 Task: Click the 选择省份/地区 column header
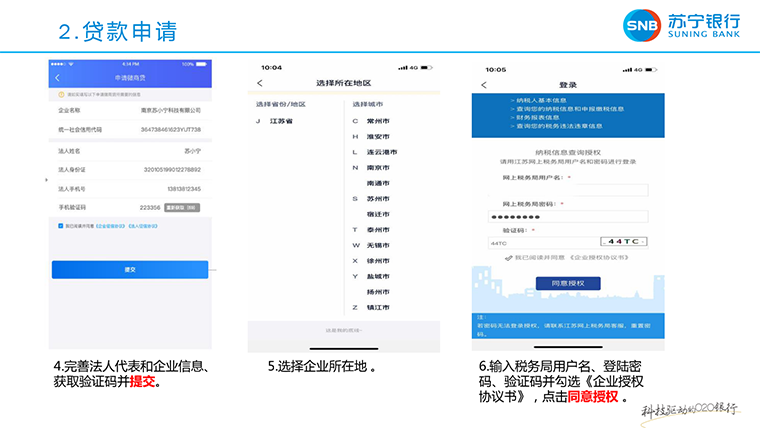[281, 104]
